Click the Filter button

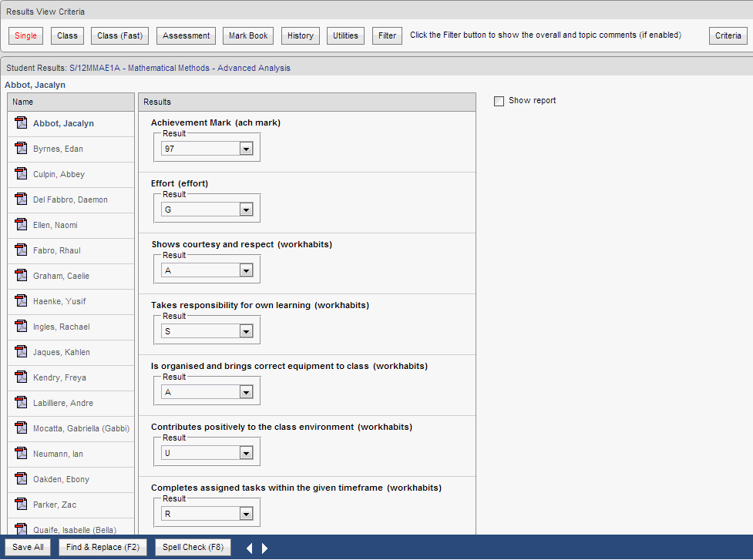pos(387,35)
